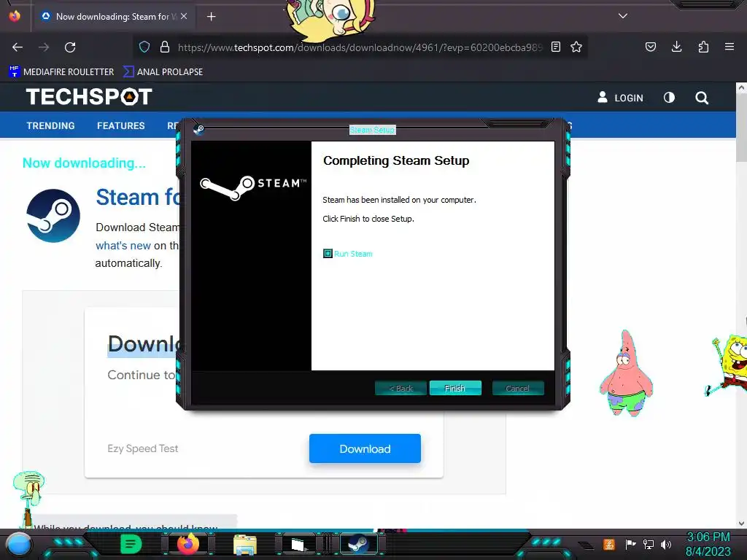Click LOGIN on TechSpot header
Viewport: 747px width, 560px height.
(620, 98)
